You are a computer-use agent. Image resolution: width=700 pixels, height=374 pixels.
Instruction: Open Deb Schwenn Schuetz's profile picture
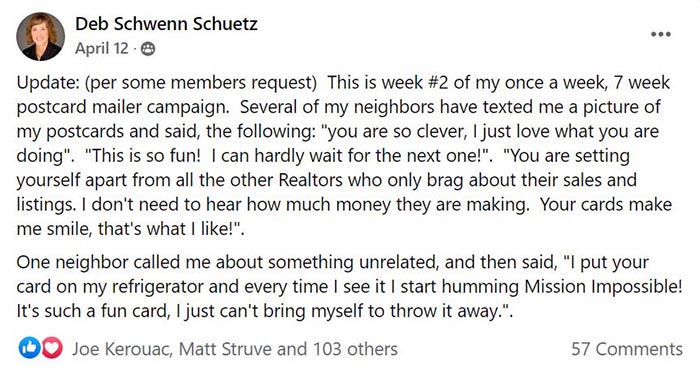coord(41,36)
